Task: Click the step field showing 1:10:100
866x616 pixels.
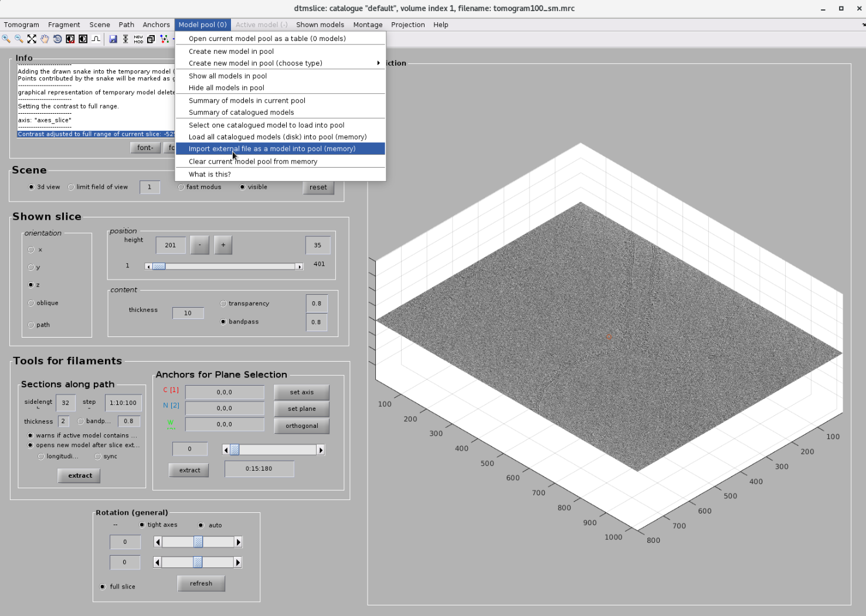Action: point(123,403)
